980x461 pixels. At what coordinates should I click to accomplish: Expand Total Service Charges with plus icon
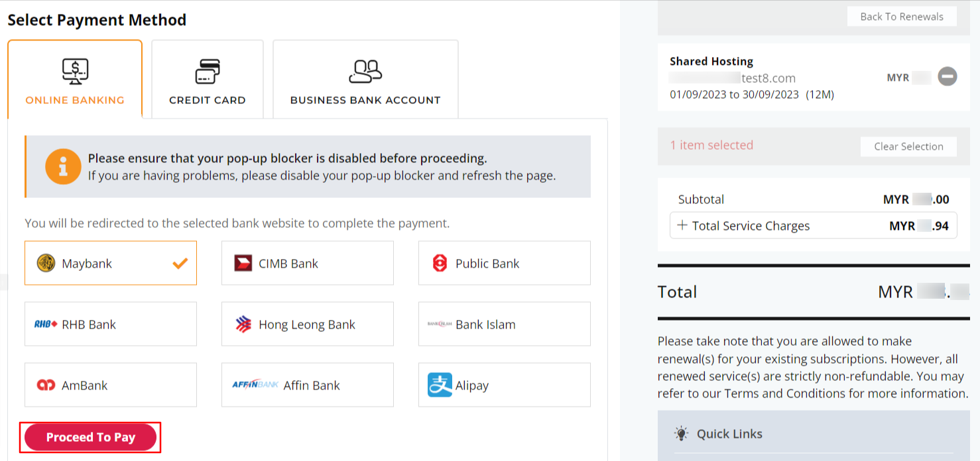pos(682,225)
